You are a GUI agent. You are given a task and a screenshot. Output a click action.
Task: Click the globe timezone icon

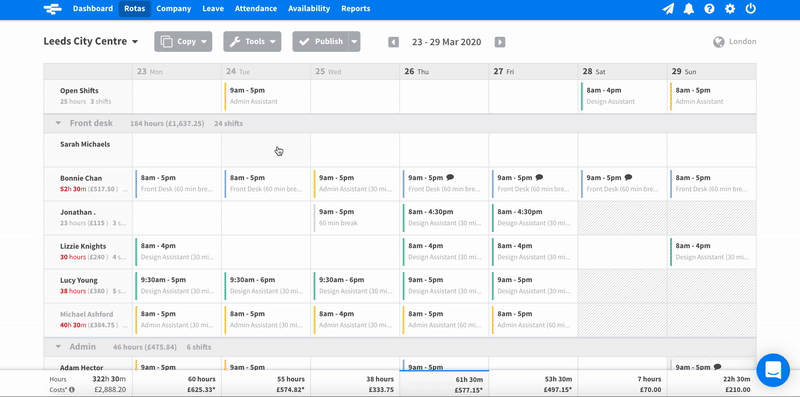pos(719,42)
